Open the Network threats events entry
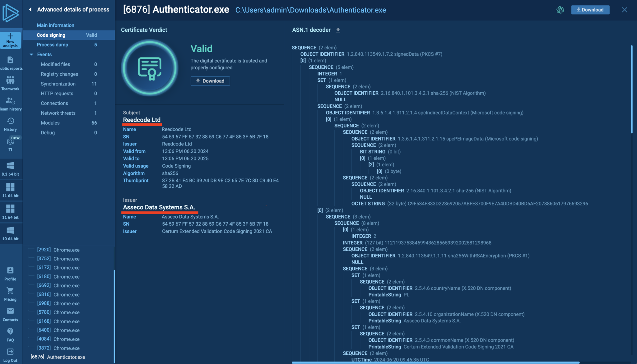This screenshot has height=364, width=637. click(58, 113)
